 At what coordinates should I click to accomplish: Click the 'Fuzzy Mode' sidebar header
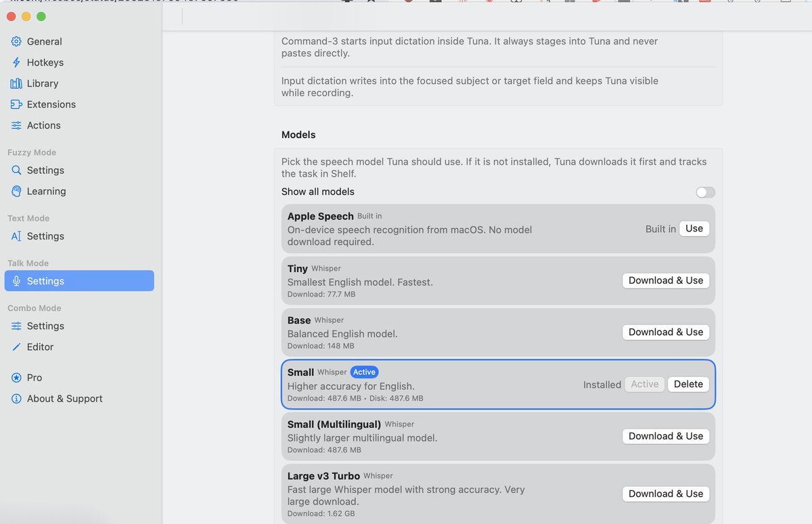[32, 152]
